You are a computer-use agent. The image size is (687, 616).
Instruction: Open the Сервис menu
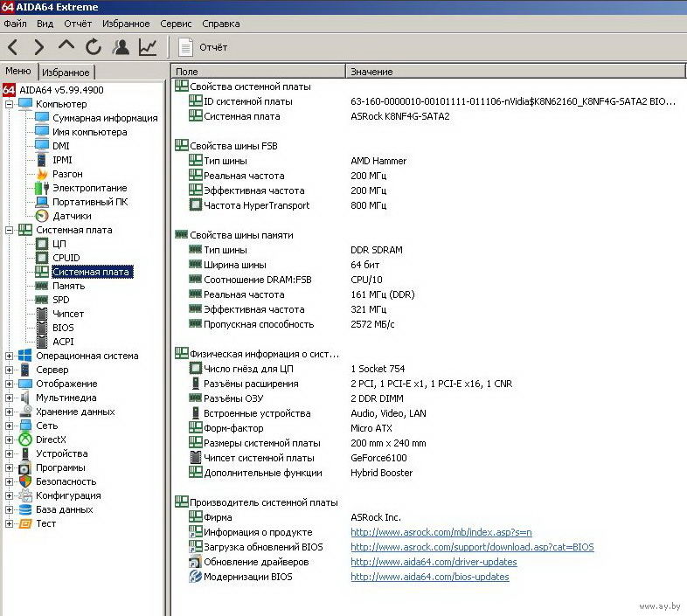175,24
